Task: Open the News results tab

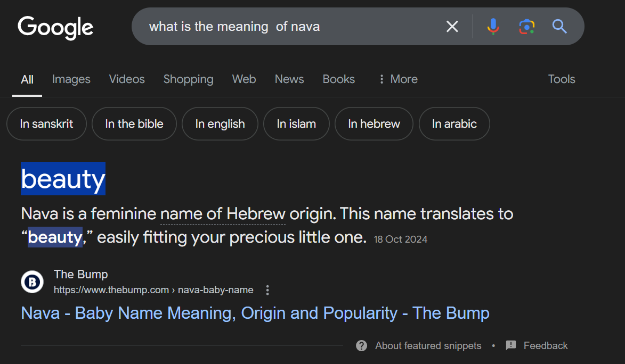Action: (289, 79)
